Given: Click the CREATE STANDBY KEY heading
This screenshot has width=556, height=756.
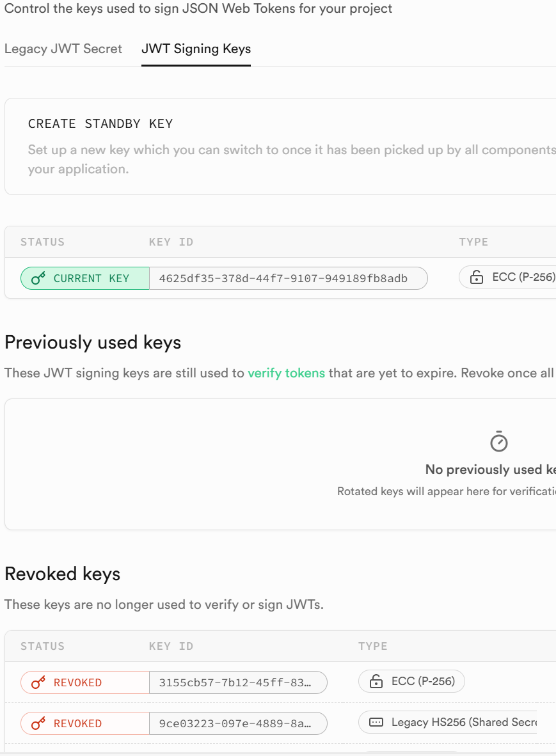Looking at the screenshot, I should coord(100,123).
